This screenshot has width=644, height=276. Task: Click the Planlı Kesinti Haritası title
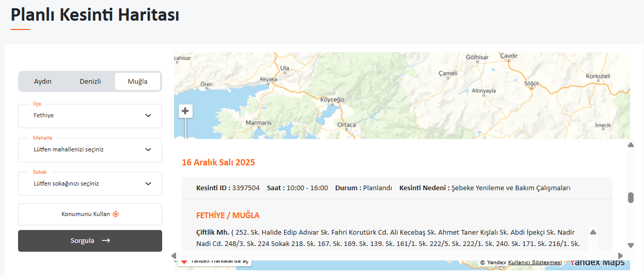tap(95, 15)
